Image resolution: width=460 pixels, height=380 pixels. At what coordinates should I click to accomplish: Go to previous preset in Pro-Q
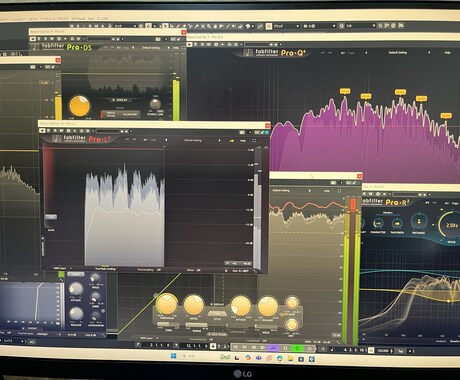click(x=366, y=53)
